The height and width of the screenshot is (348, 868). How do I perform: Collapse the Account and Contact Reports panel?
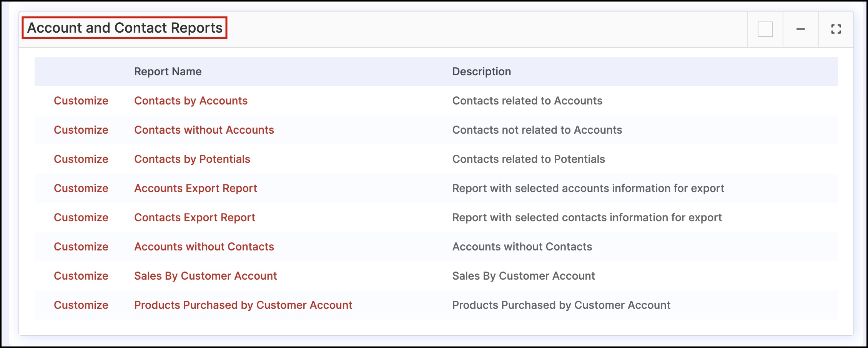[801, 29]
